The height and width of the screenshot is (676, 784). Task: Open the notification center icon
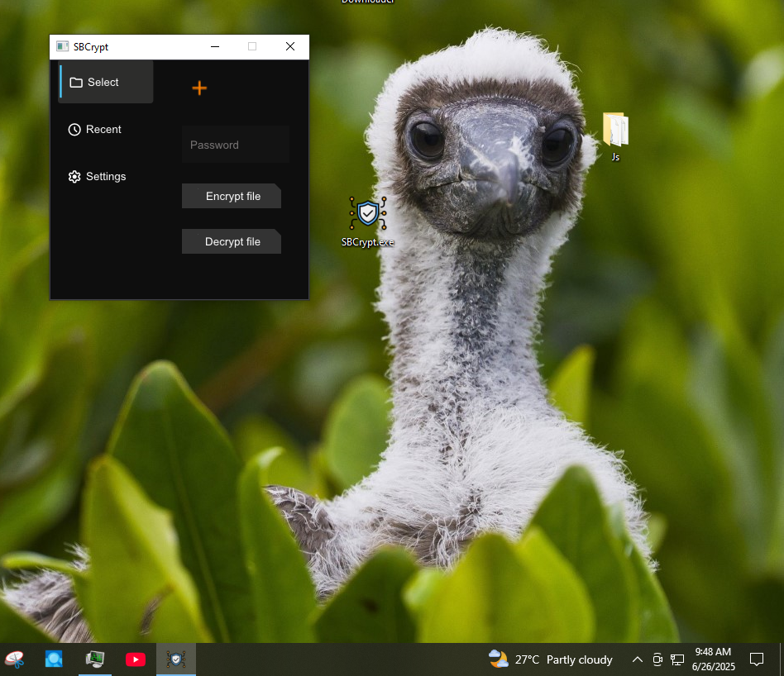point(756,659)
